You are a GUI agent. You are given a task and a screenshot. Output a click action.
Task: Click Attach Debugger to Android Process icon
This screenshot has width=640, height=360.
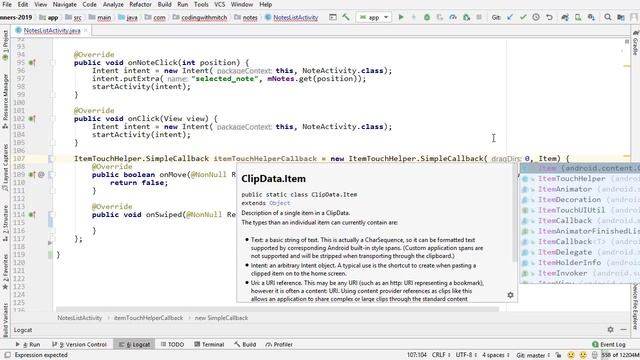point(466,17)
